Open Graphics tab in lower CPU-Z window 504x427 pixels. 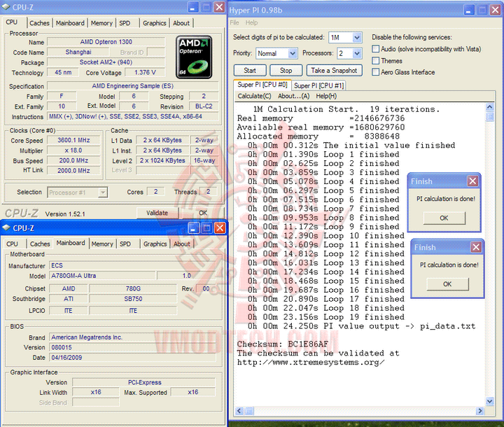[155, 244]
